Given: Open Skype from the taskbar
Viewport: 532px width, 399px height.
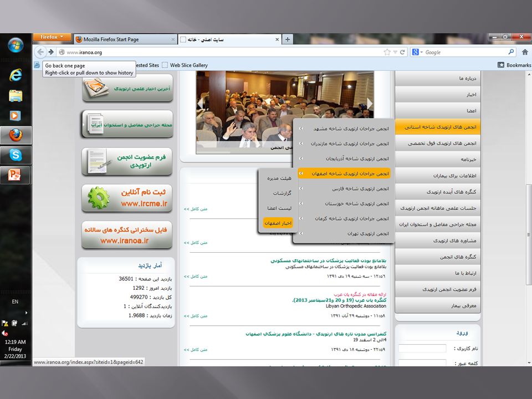Looking at the screenshot, I should pos(16,155).
